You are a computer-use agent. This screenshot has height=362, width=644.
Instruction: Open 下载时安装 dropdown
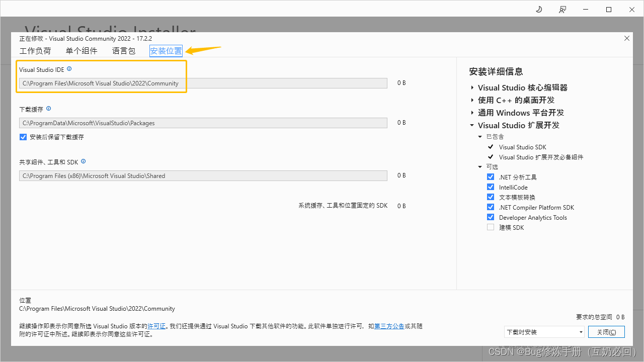(x=544, y=332)
